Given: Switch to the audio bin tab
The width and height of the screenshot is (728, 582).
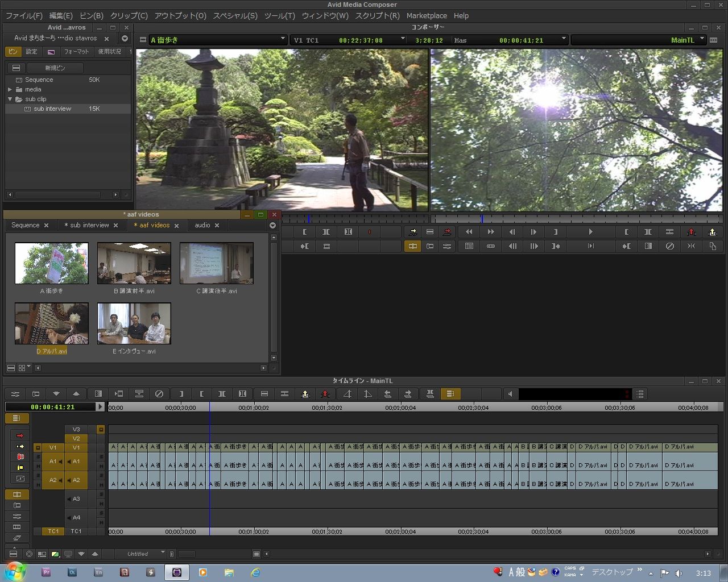Looking at the screenshot, I should click(x=202, y=225).
